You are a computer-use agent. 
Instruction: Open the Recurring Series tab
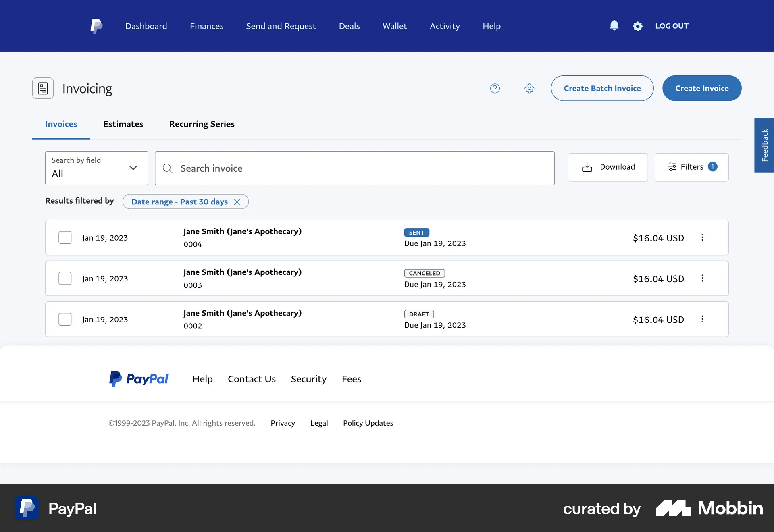click(202, 124)
